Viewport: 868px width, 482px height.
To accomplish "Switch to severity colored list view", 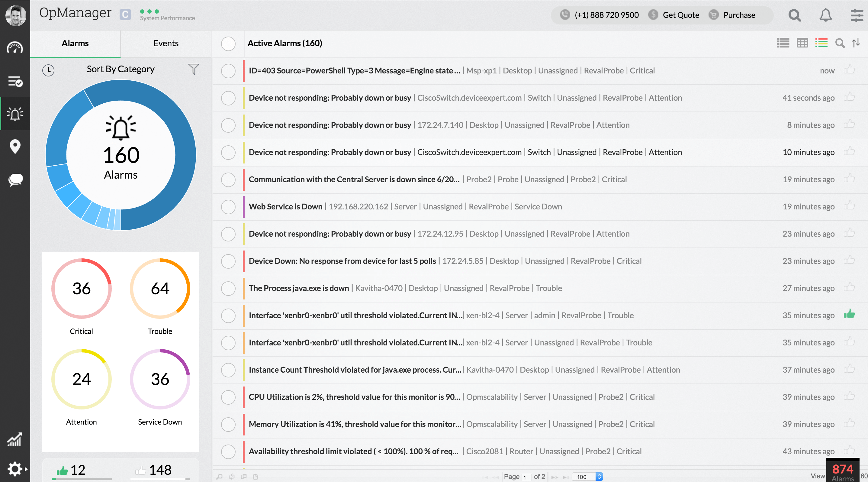I will [821, 43].
